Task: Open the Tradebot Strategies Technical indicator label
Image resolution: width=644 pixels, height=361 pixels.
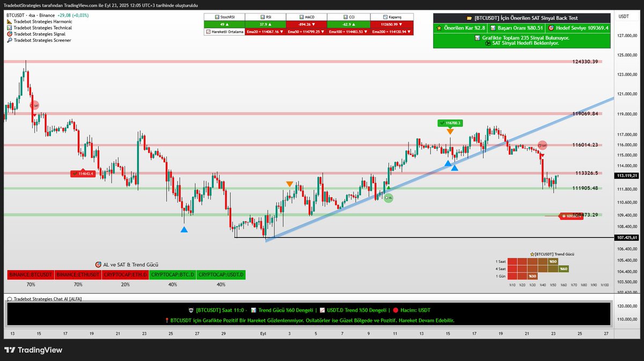Action: tap(42, 27)
